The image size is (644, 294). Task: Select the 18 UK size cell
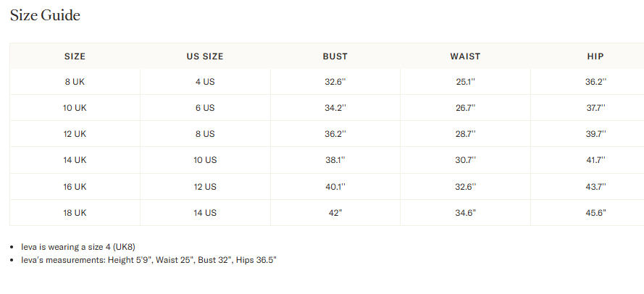(x=75, y=212)
